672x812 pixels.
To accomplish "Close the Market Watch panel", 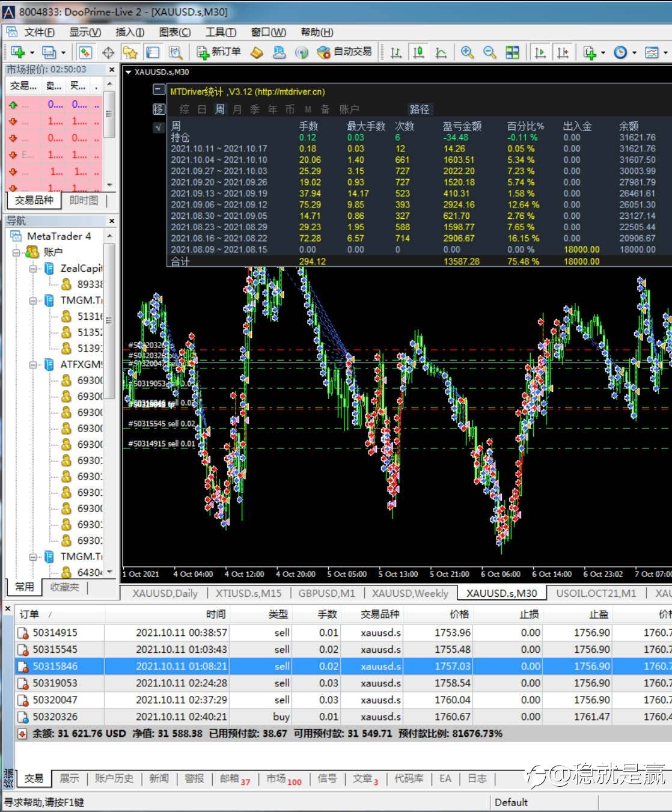I will click(111, 69).
